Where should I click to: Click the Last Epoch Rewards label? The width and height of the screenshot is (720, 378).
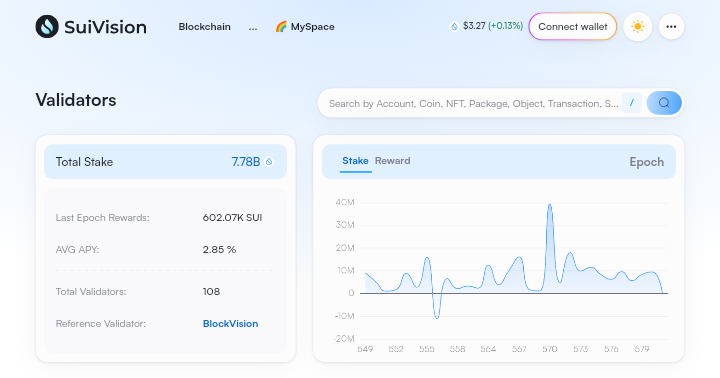(102, 218)
